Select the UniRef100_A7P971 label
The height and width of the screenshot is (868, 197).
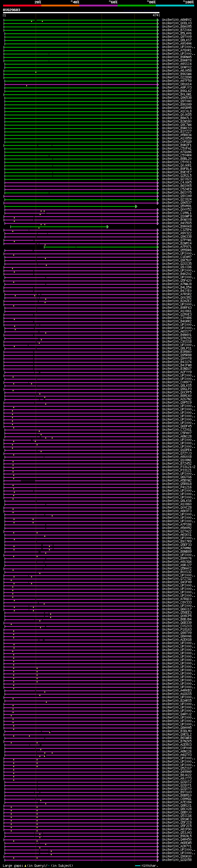click(x=177, y=247)
